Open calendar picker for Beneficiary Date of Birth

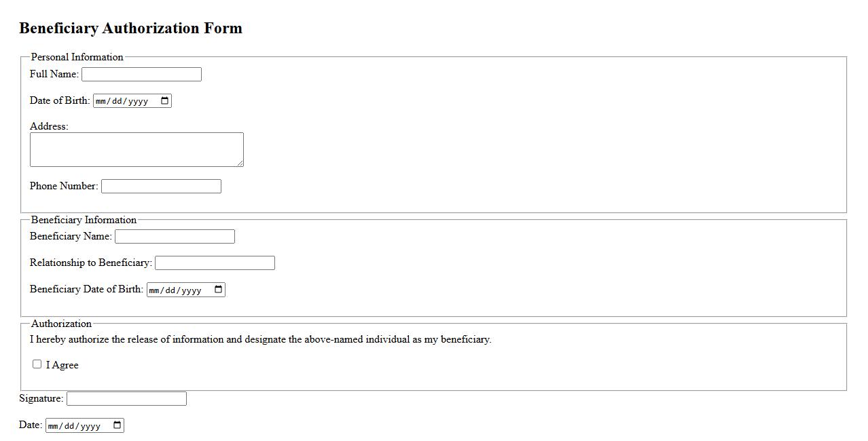[x=218, y=290]
